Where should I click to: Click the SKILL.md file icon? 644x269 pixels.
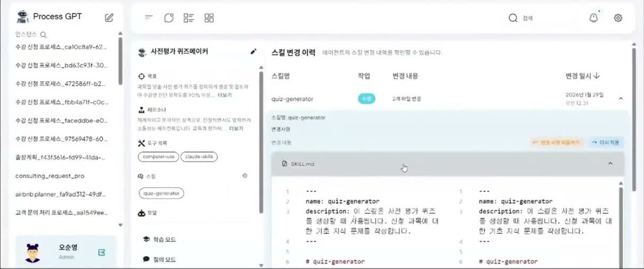(x=285, y=164)
